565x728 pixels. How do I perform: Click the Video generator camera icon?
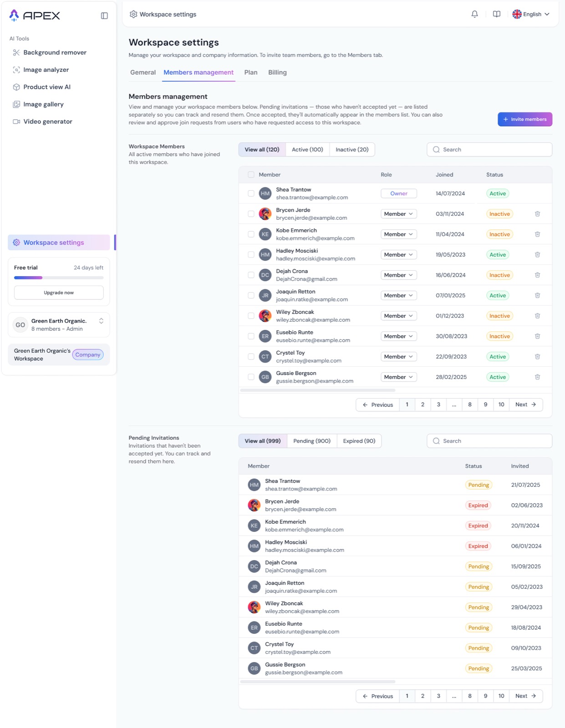pyautogui.click(x=16, y=121)
